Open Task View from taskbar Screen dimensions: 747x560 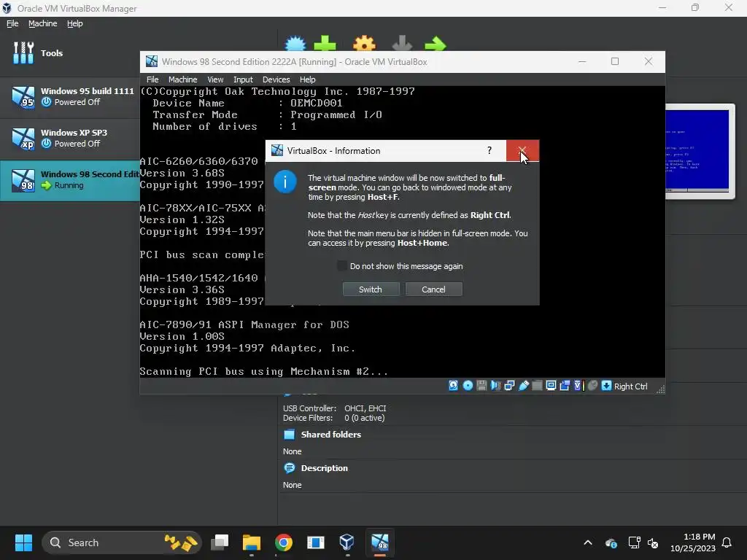tap(220, 542)
